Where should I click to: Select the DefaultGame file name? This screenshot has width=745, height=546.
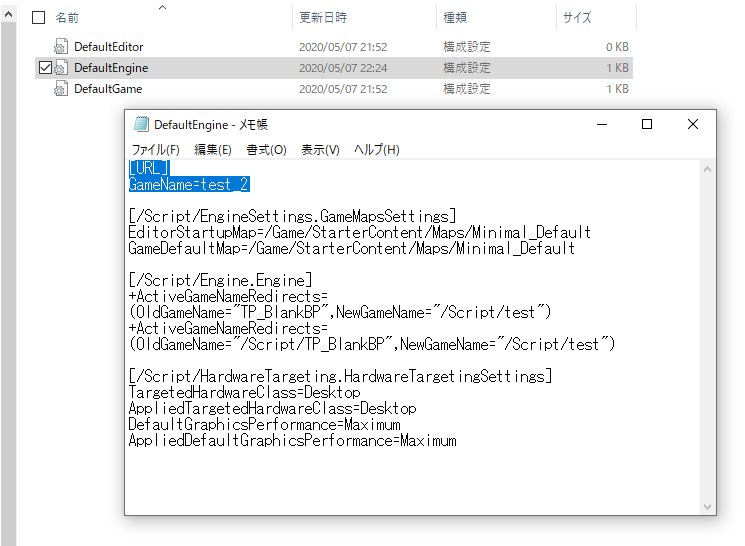[108, 88]
